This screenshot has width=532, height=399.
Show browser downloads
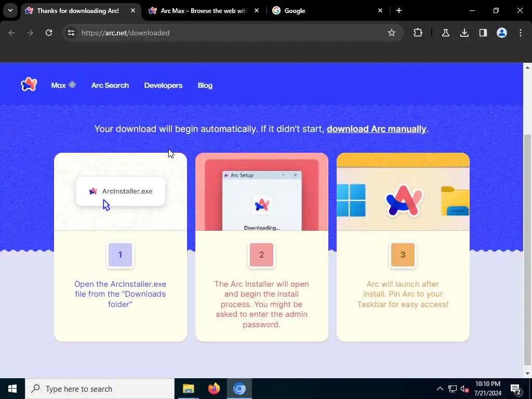(x=464, y=33)
